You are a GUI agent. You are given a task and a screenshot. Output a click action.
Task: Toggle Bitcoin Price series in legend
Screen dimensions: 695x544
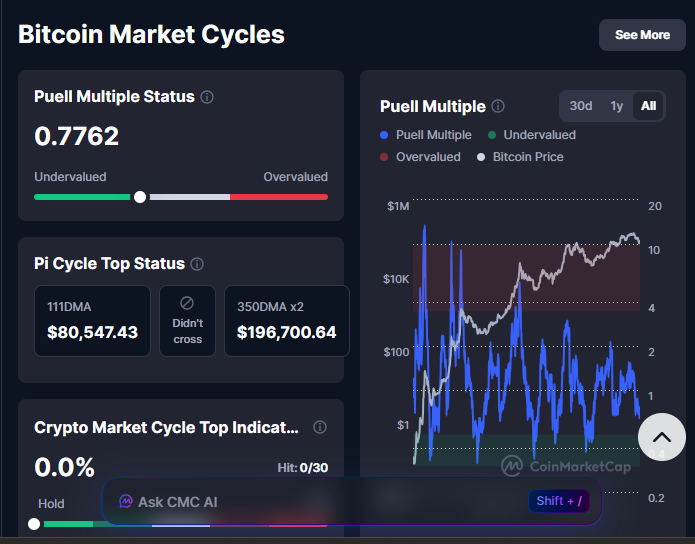(520, 157)
